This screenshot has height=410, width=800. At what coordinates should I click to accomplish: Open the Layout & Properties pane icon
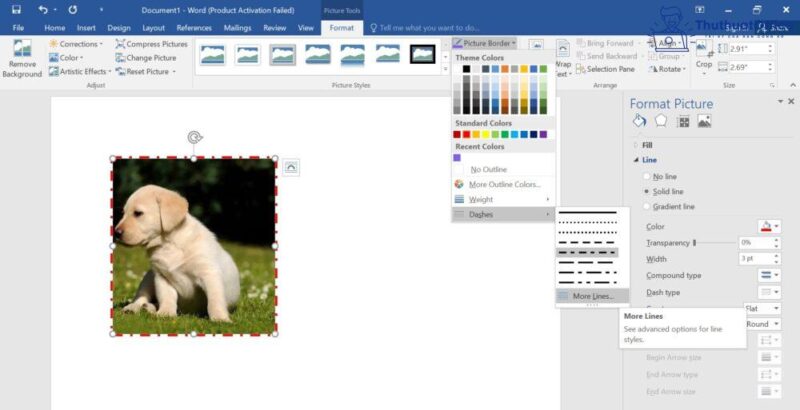[683, 122]
